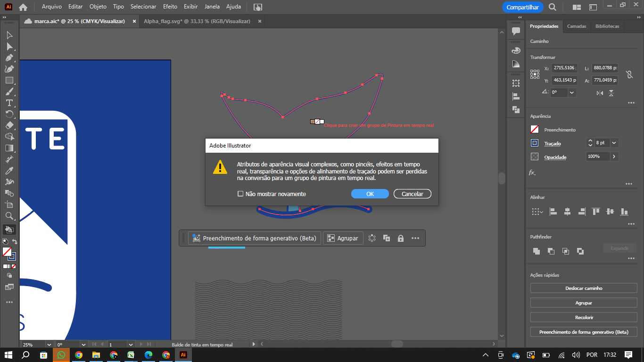The height and width of the screenshot is (362, 644).
Task: Open the artboard number dropdown
Action: coord(131,345)
